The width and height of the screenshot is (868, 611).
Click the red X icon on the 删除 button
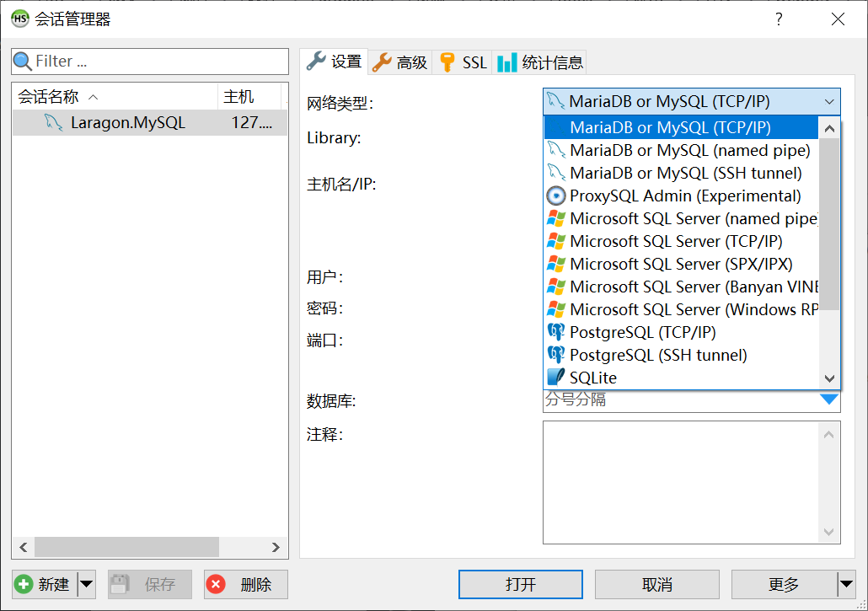(216, 584)
